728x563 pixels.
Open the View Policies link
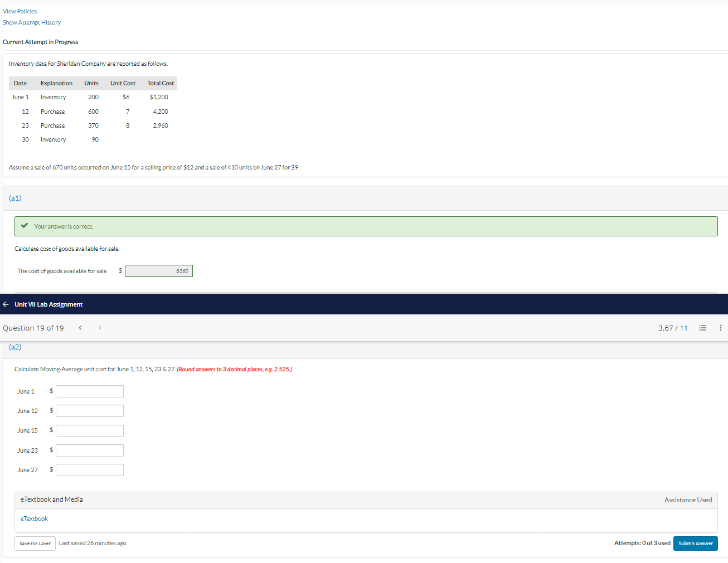point(20,11)
